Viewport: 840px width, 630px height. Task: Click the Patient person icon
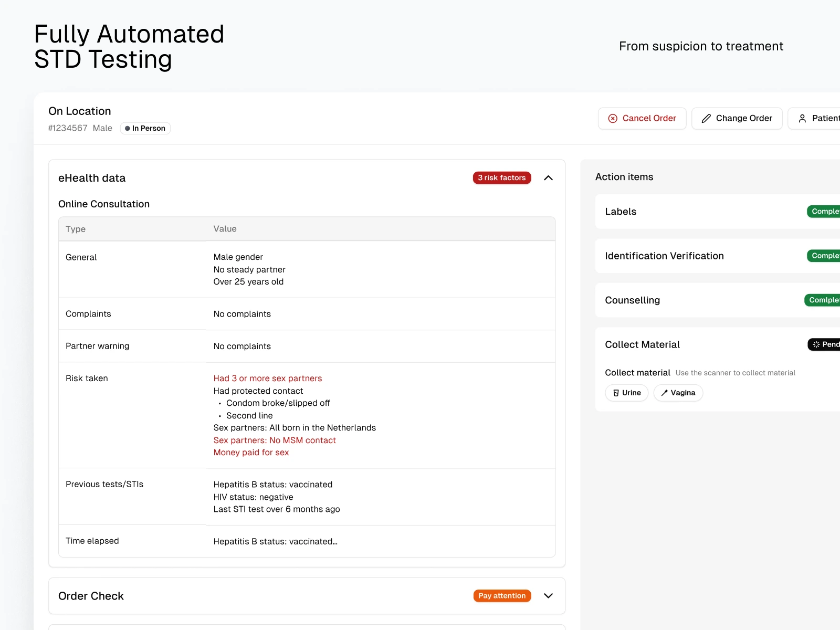click(802, 119)
